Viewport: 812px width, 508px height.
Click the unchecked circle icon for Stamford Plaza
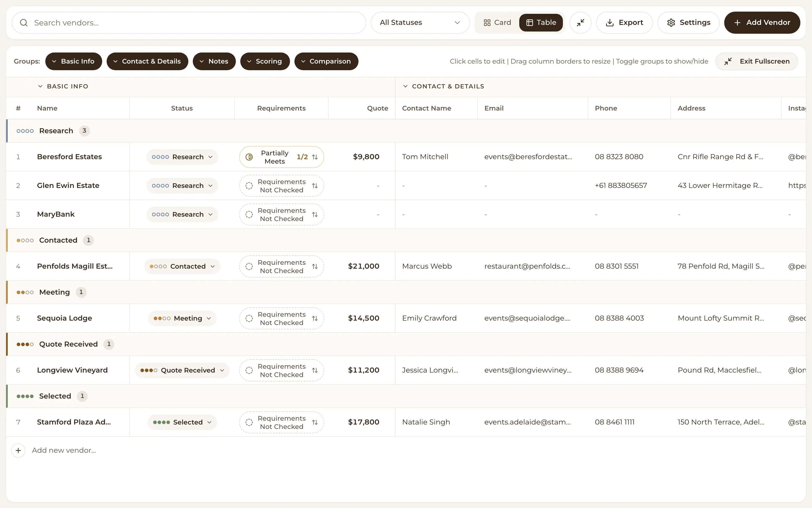[x=249, y=422]
